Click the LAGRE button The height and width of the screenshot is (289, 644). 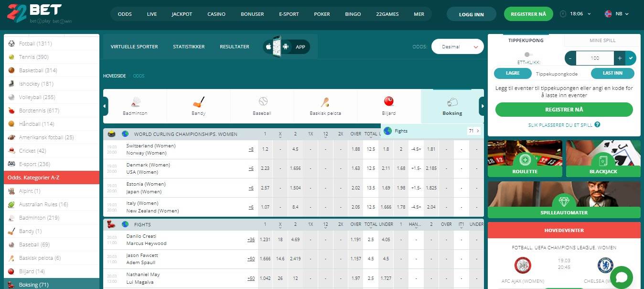pyautogui.click(x=513, y=74)
